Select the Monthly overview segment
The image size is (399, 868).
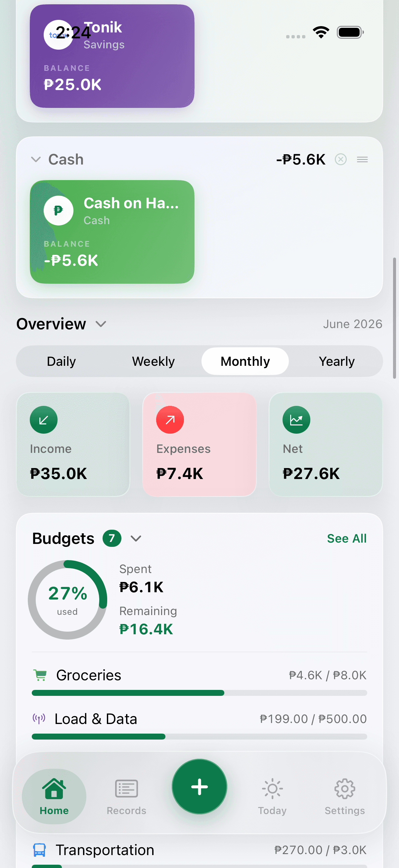pyautogui.click(x=245, y=361)
